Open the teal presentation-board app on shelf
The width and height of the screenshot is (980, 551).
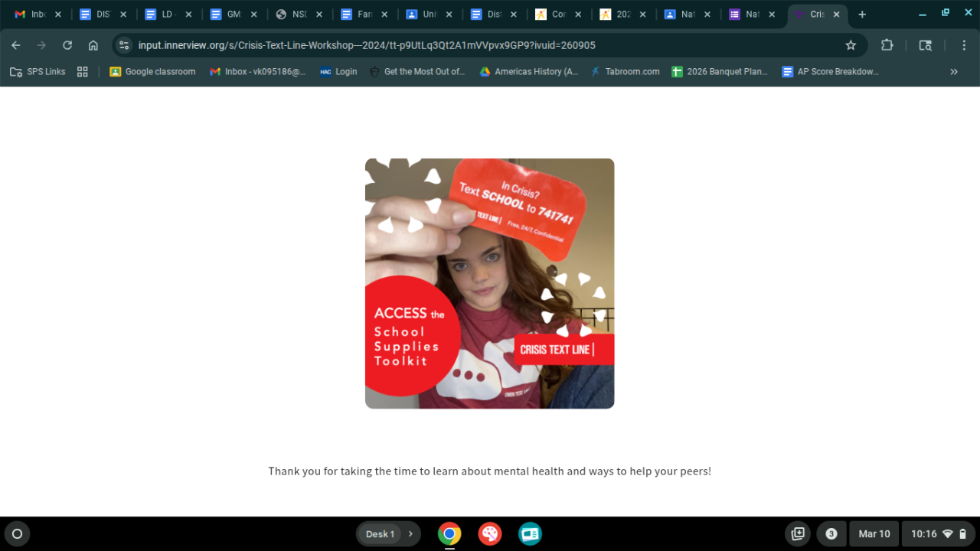tap(530, 534)
